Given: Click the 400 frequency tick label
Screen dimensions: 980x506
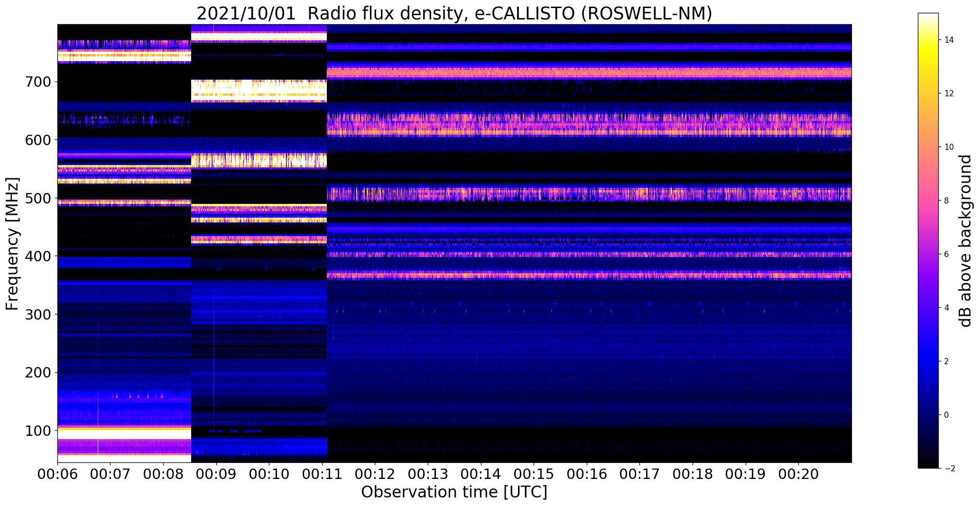Looking at the screenshot, I should (x=37, y=257).
